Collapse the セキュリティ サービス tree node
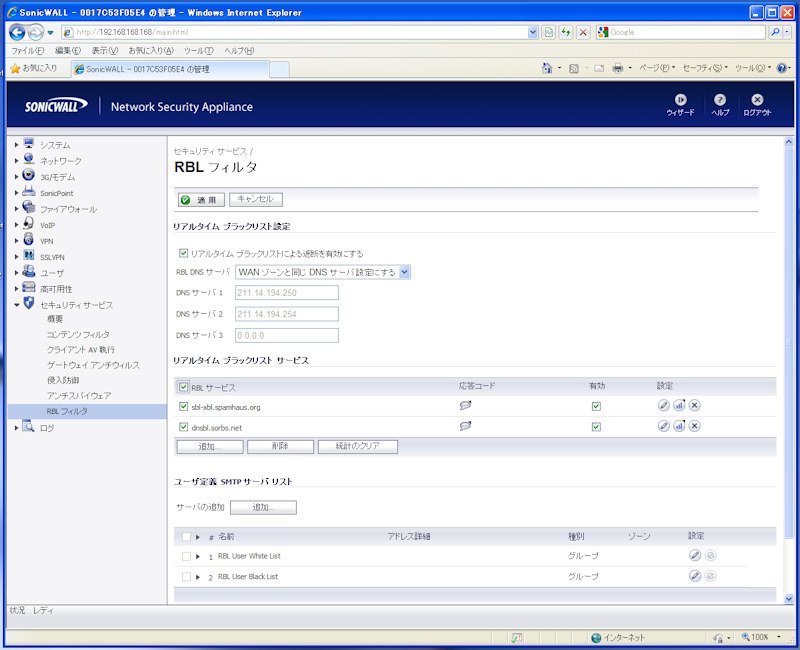800x650 pixels. point(17,305)
